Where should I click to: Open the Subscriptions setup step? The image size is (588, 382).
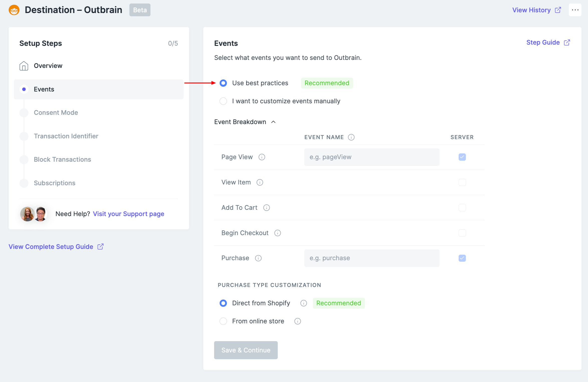tap(54, 183)
